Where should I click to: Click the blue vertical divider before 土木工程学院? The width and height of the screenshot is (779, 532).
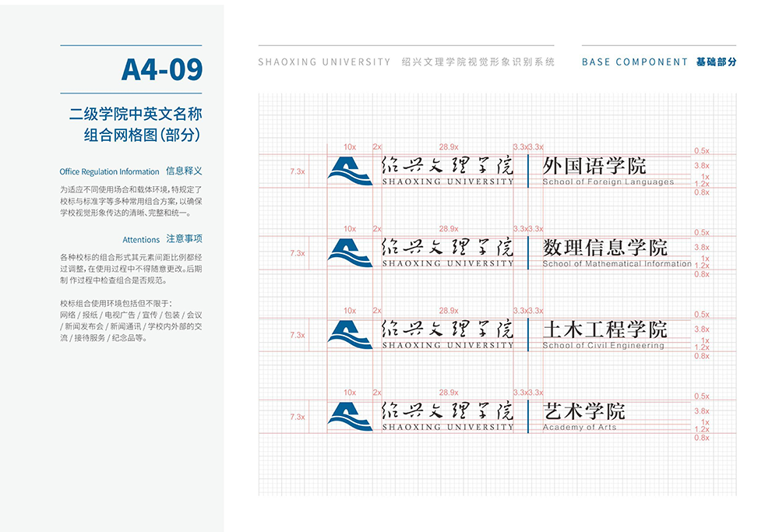[528, 334]
